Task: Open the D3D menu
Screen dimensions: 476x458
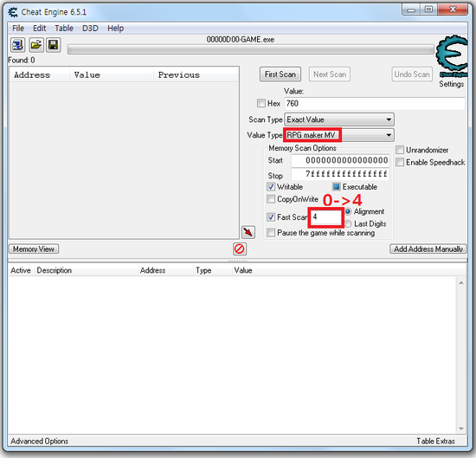Action: (90, 29)
